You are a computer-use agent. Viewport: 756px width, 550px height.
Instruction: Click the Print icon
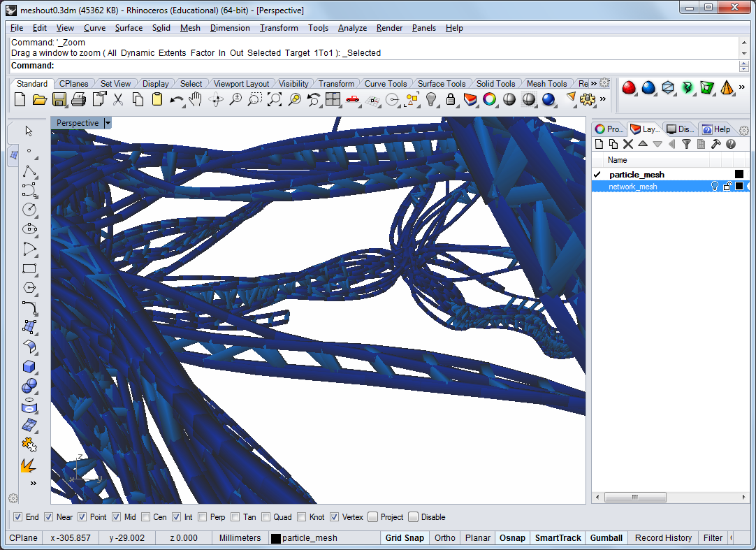(79, 100)
